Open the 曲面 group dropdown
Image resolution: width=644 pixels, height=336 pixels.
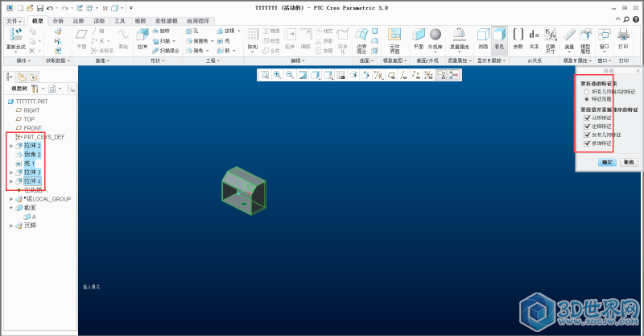pyautogui.click(x=366, y=60)
